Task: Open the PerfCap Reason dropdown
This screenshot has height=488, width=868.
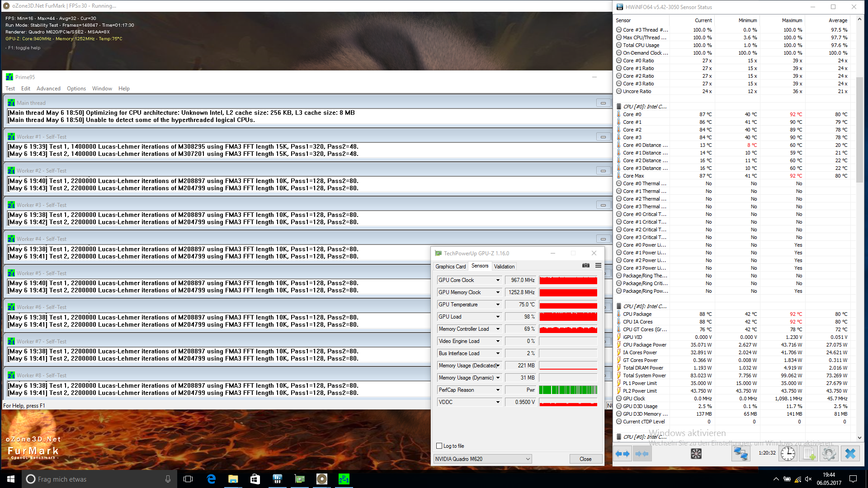Action: click(x=498, y=390)
